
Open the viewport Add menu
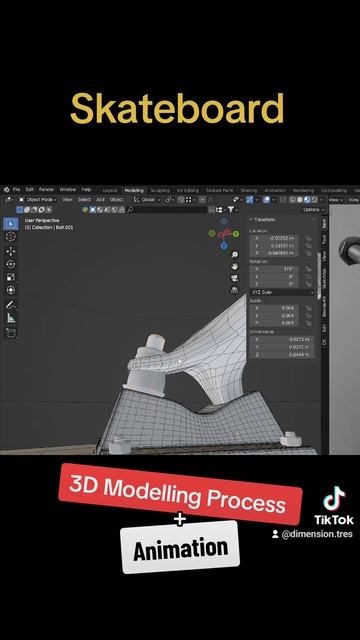pos(100,200)
